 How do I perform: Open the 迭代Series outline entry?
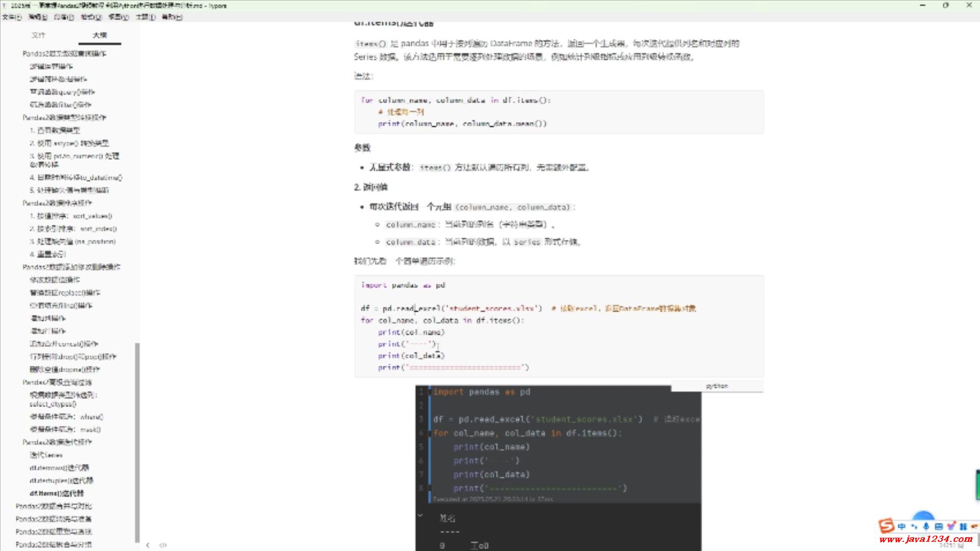[46, 455]
